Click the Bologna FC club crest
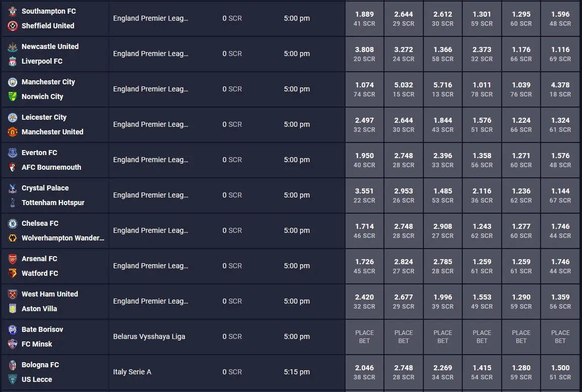The height and width of the screenshot is (392, 582). pyautogui.click(x=13, y=365)
